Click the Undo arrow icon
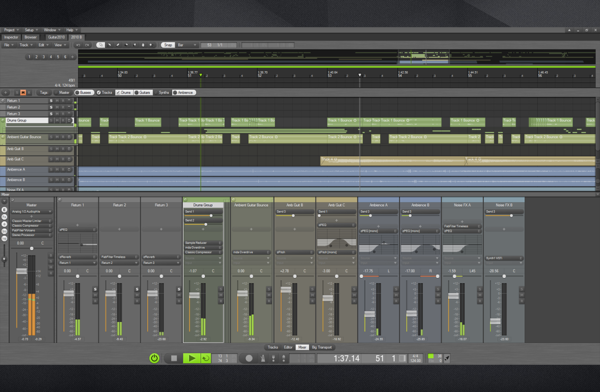 point(78,45)
